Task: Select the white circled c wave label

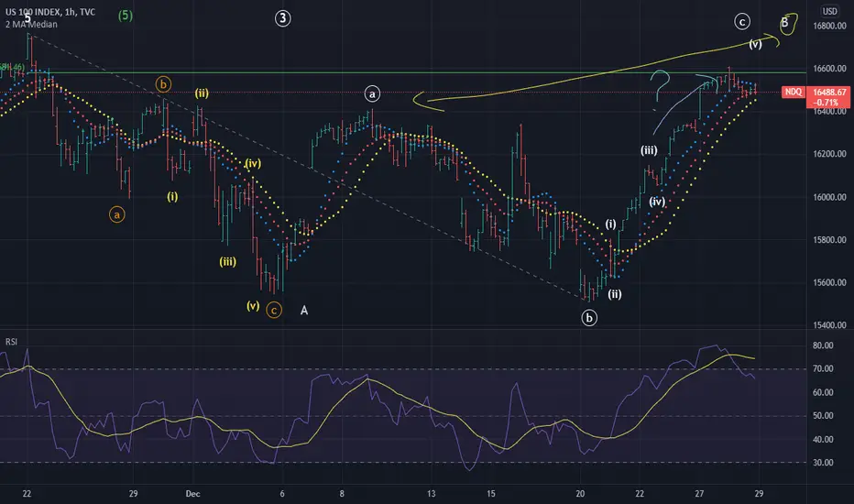Action: tap(742, 22)
